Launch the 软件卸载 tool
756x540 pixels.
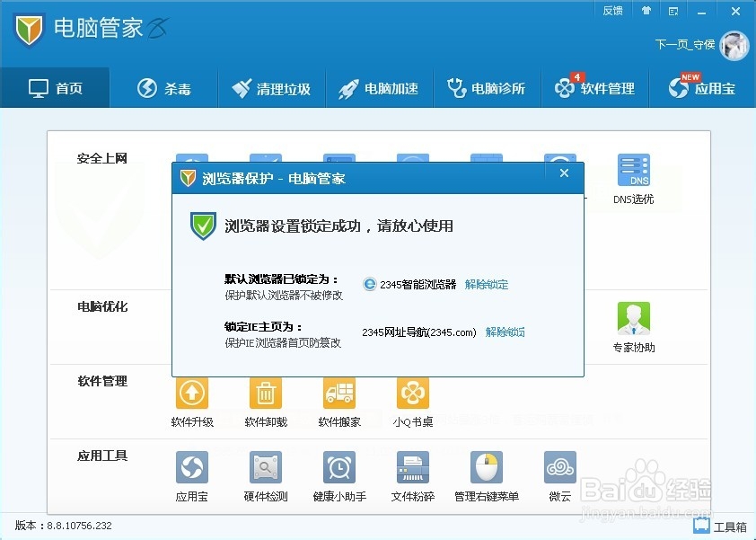click(266, 402)
